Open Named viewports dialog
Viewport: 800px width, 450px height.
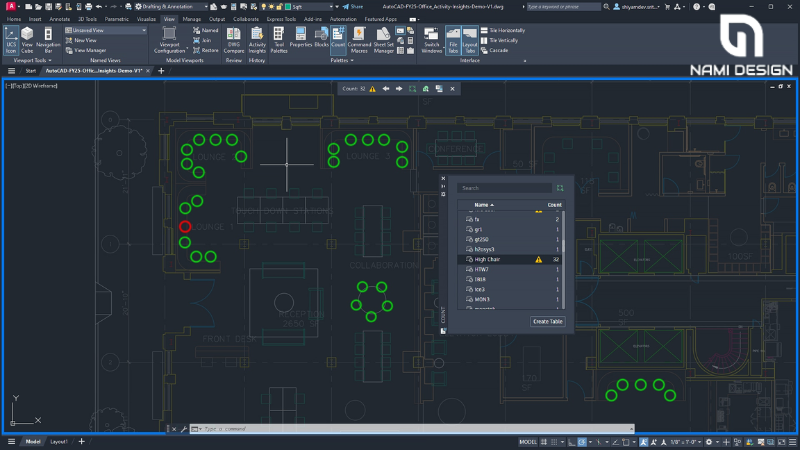206,30
